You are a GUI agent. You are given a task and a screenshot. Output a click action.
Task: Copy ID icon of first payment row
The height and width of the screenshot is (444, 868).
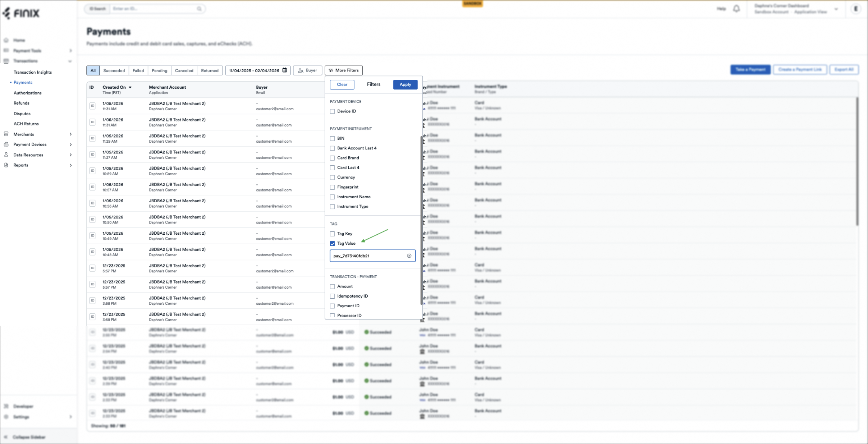[92, 106]
